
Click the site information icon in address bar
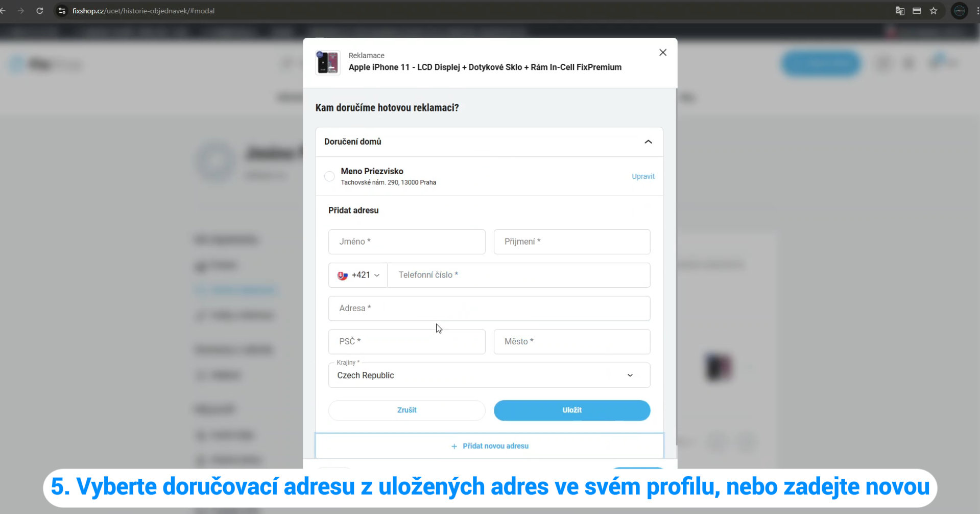coord(62,11)
